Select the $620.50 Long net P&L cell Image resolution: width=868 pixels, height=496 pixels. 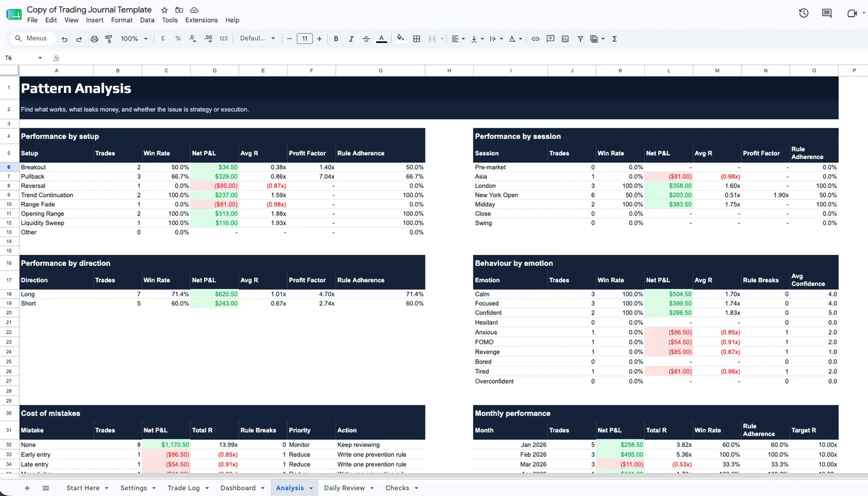(x=215, y=294)
